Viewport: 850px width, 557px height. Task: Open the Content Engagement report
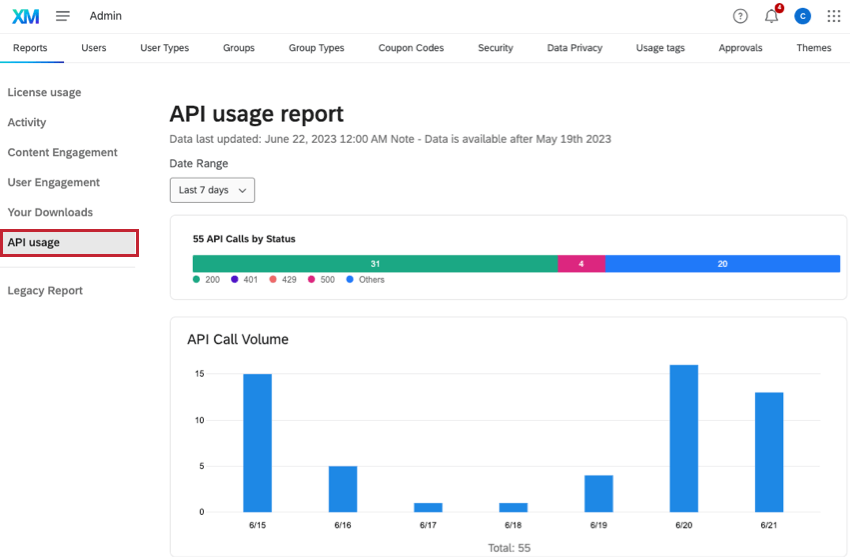pos(62,153)
